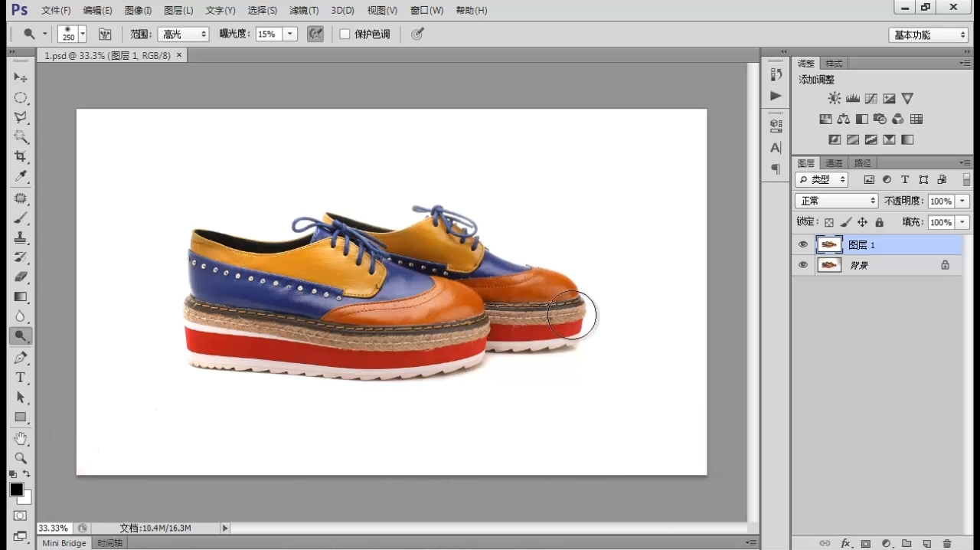Toggle airbrush mode in options bar
Screen dimensions: 980x550
click(315, 34)
